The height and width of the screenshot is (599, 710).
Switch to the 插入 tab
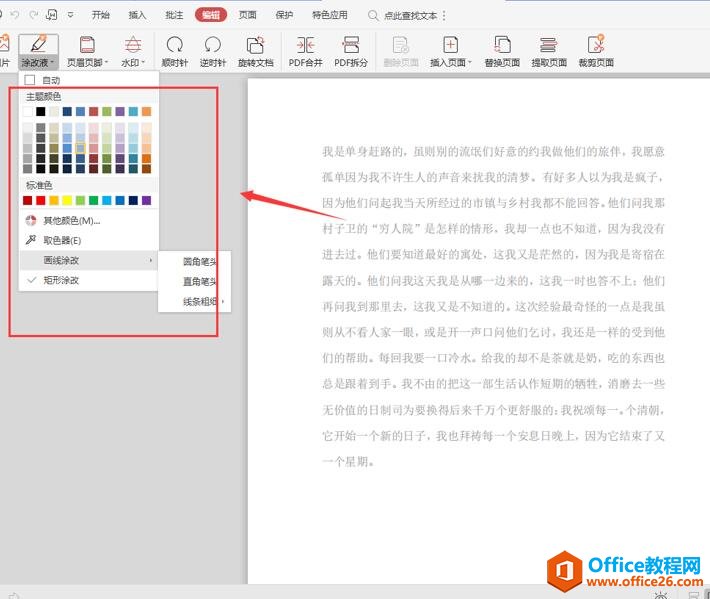(x=137, y=15)
